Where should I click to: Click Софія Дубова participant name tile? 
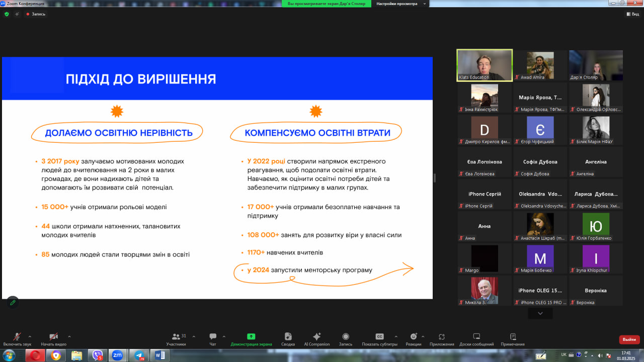(x=540, y=162)
